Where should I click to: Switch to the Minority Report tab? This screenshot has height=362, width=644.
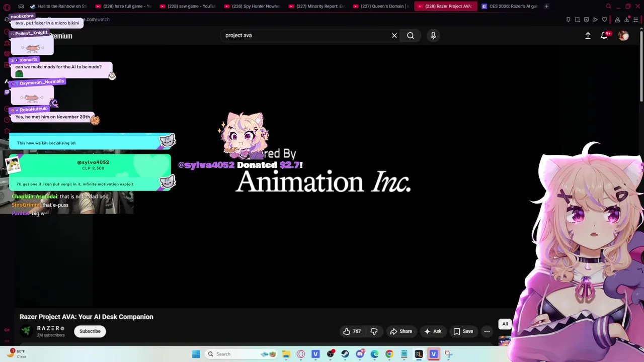316,6
